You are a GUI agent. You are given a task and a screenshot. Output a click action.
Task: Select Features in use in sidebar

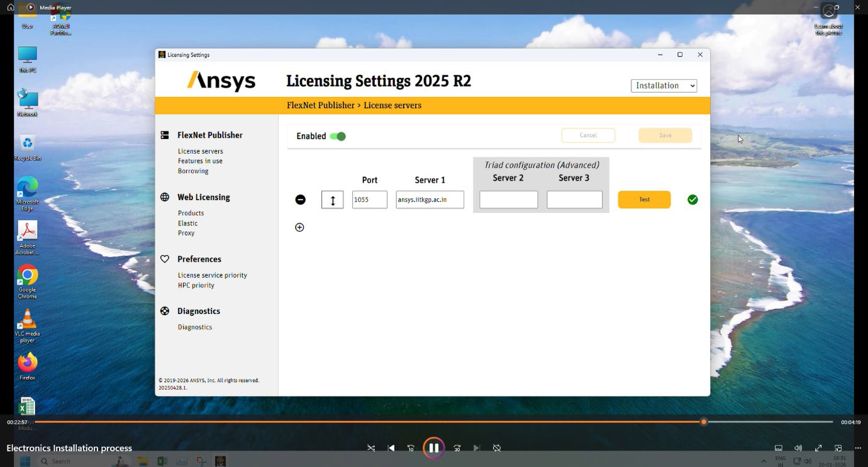pos(200,161)
